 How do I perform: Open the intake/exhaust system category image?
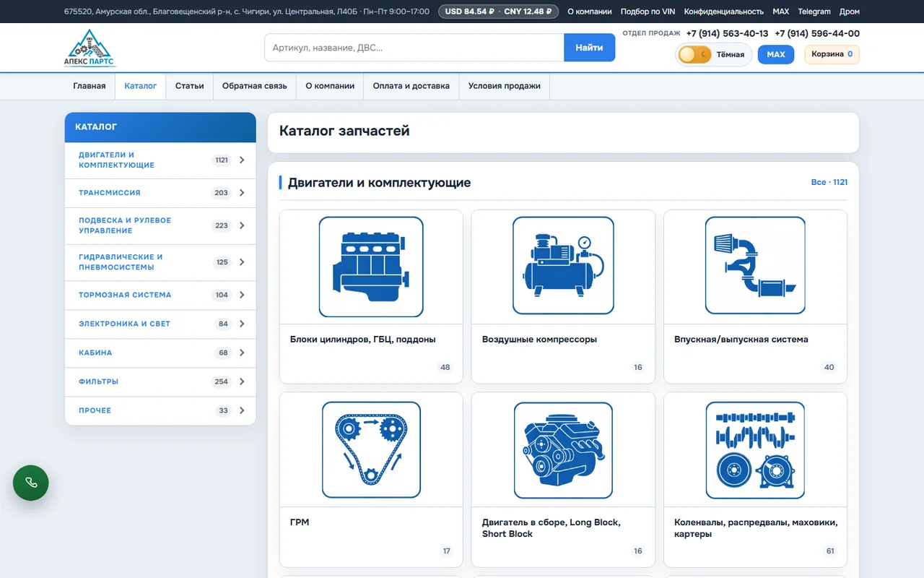pos(755,265)
